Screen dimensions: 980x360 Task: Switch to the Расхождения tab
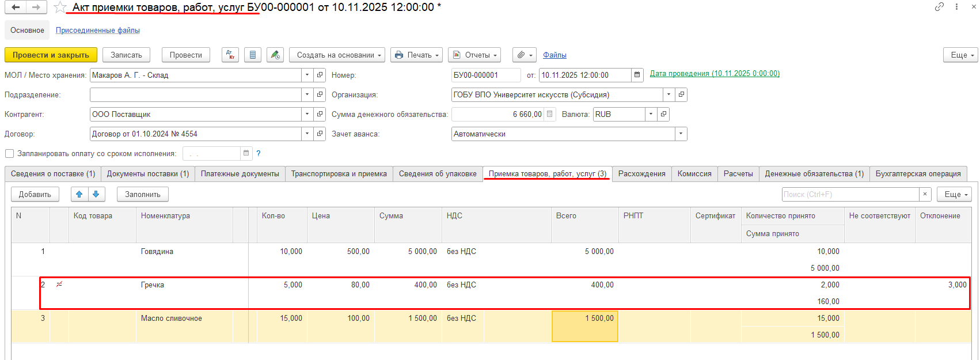tap(641, 173)
